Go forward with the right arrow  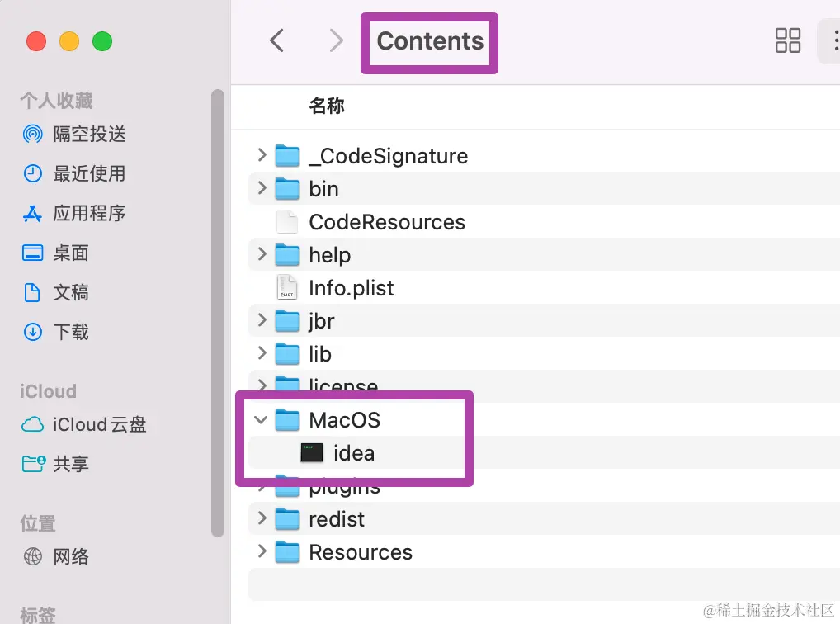coord(336,40)
